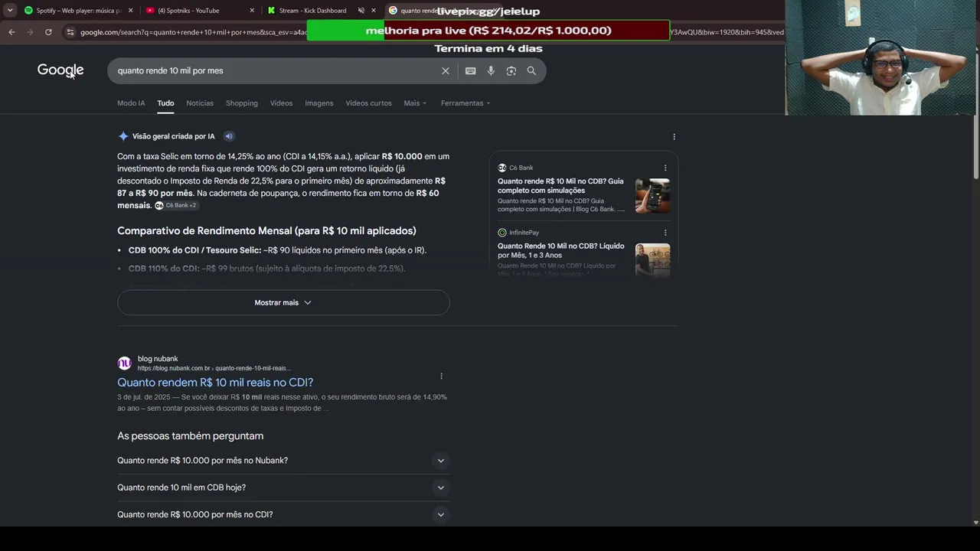Submit the search with the magnifier icon

point(531,71)
